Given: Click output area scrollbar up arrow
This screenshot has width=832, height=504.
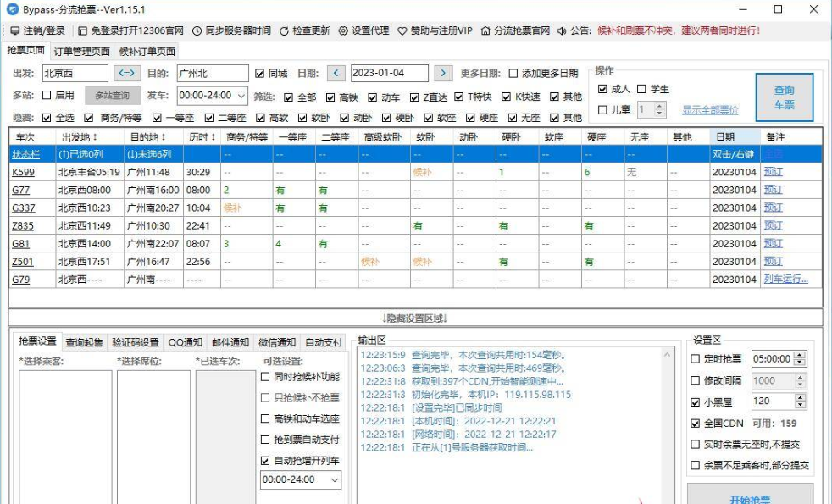Looking at the screenshot, I should pyautogui.click(x=667, y=354).
